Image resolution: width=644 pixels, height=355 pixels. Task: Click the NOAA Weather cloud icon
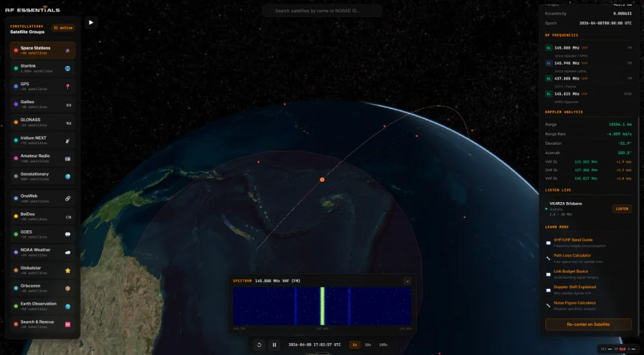coord(68,252)
